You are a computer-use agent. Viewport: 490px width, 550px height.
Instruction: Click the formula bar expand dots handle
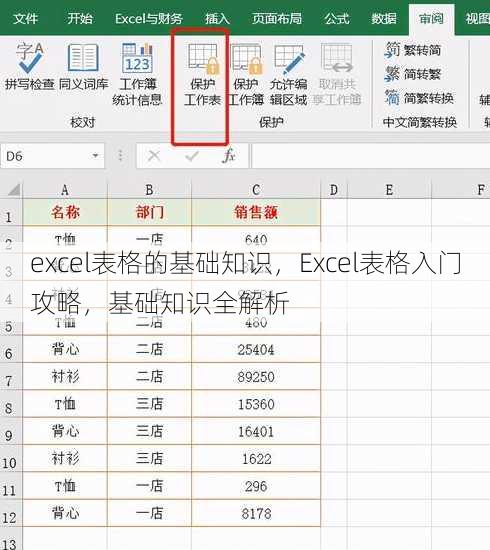[x=120, y=155]
